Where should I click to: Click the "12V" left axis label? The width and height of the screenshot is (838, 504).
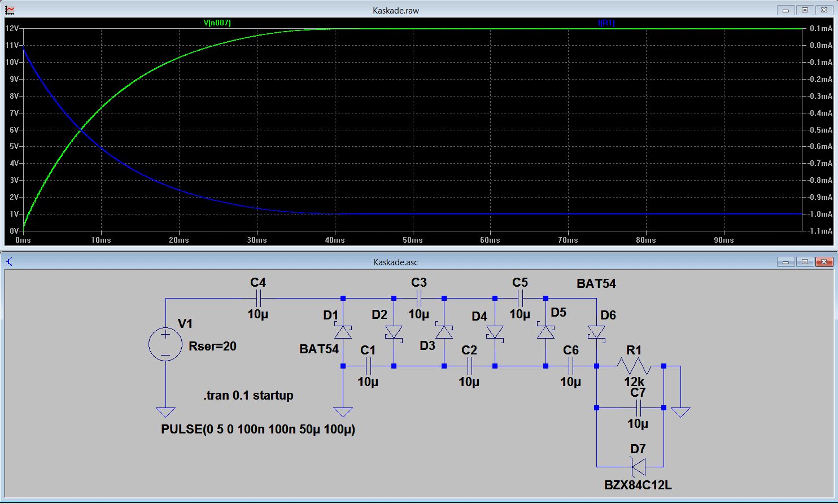coord(12,28)
